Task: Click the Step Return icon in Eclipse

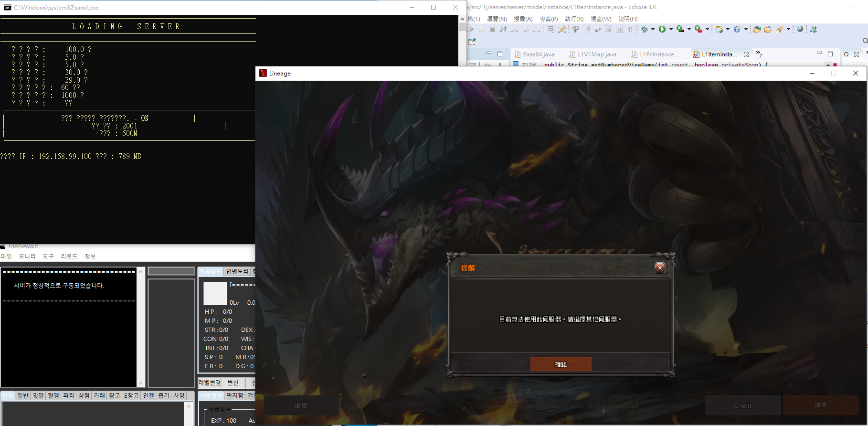Action: (x=537, y=29)
